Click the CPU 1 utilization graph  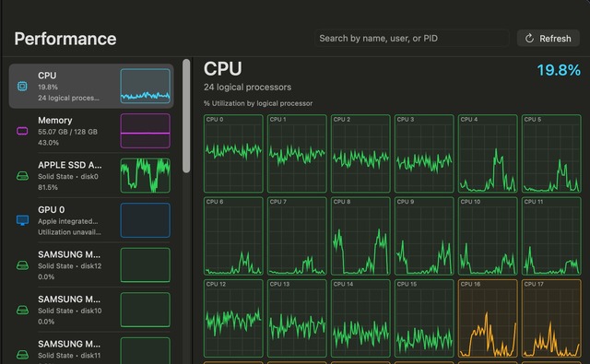click(x=297, y=153)
